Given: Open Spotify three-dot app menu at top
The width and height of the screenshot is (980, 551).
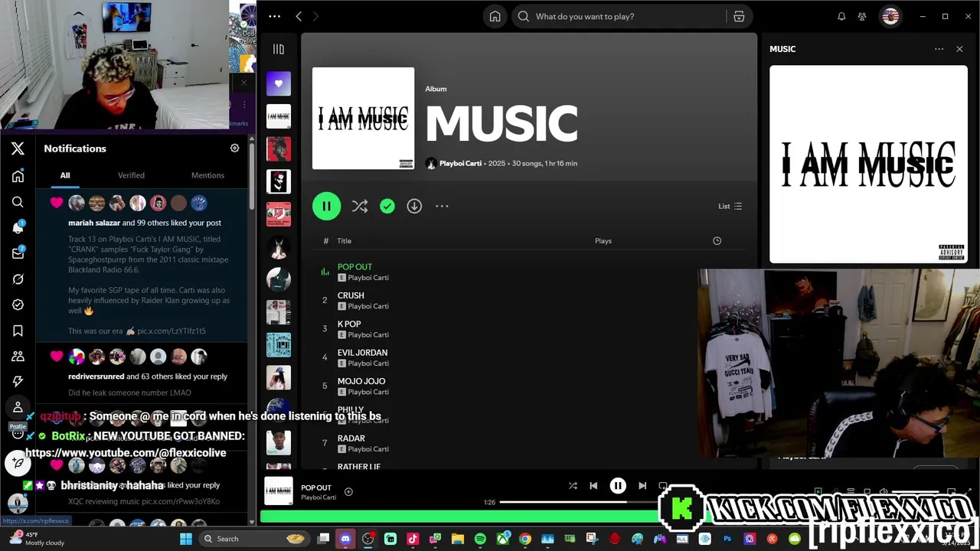Looking at the screenshot, I should coord(275,16).
